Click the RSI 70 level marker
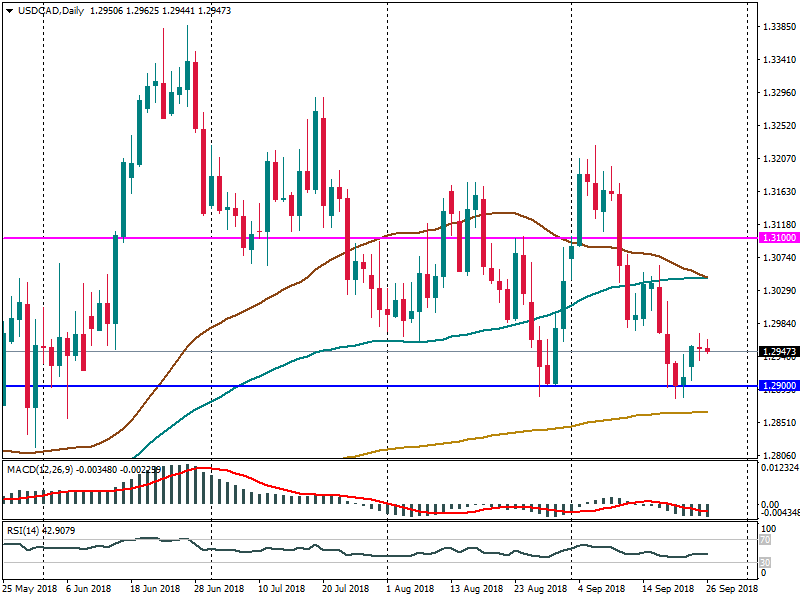800x600 pixels. click(765, 541)
